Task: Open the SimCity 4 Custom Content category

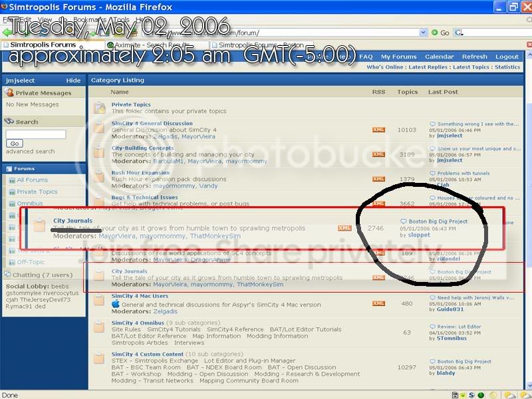Action: coord(147,354)
